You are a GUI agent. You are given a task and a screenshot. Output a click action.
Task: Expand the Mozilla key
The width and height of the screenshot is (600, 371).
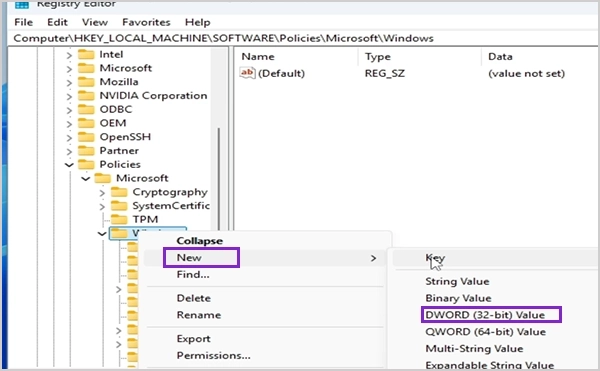69,83
